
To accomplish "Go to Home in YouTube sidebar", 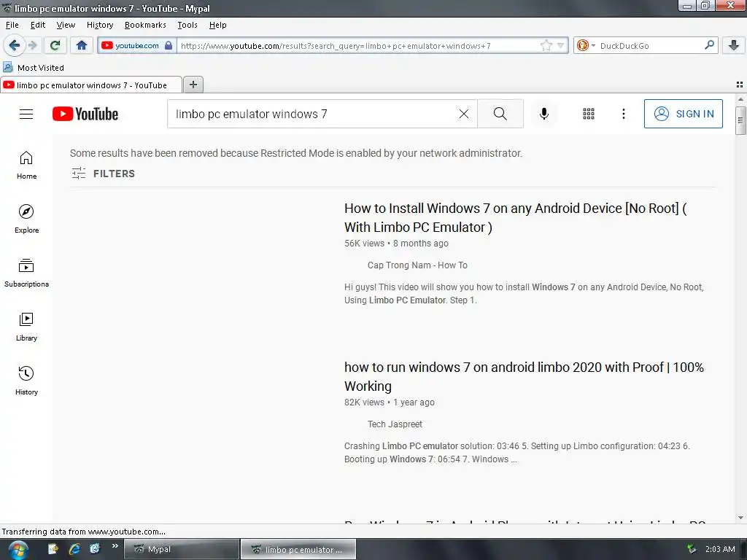I will click(26, 166).
